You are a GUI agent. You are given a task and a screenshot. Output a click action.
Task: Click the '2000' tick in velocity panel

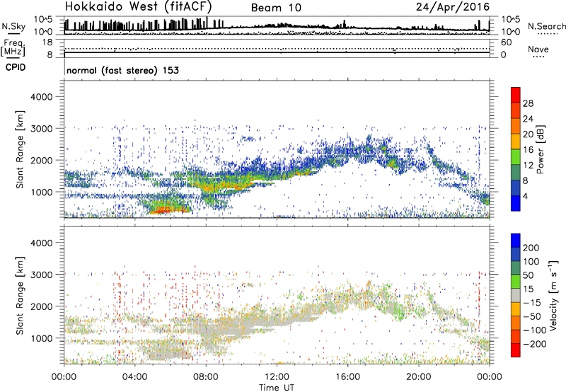(x=42, y=306)
